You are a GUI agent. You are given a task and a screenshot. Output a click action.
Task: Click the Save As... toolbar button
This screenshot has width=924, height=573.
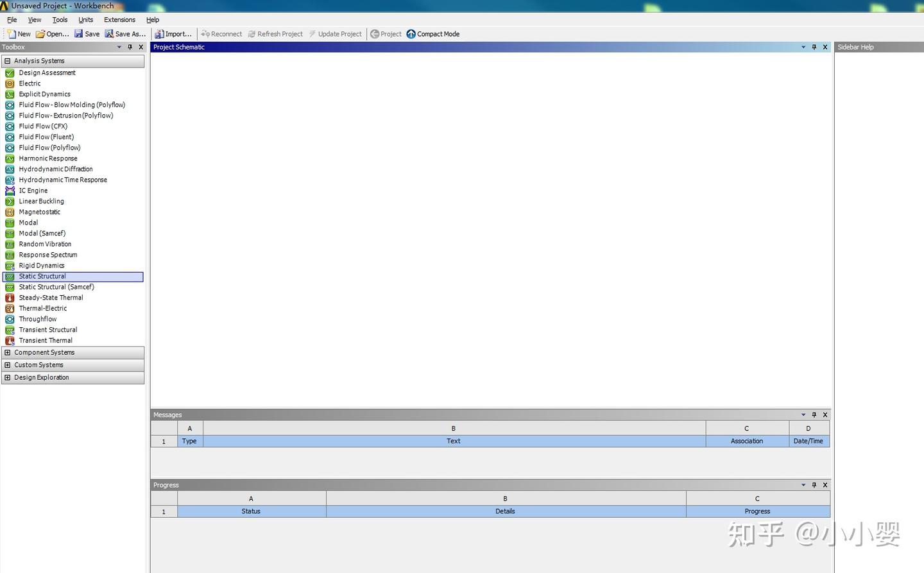(126, 34)
